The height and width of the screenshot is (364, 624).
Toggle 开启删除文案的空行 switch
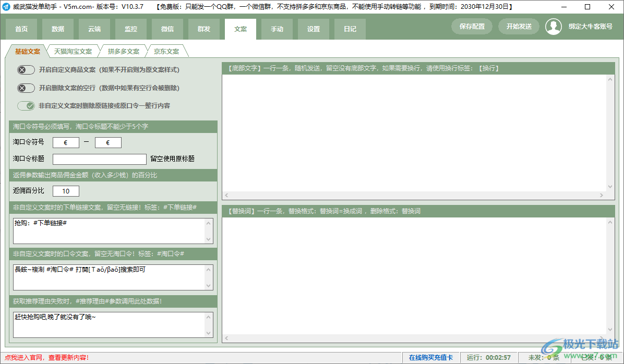26,88
